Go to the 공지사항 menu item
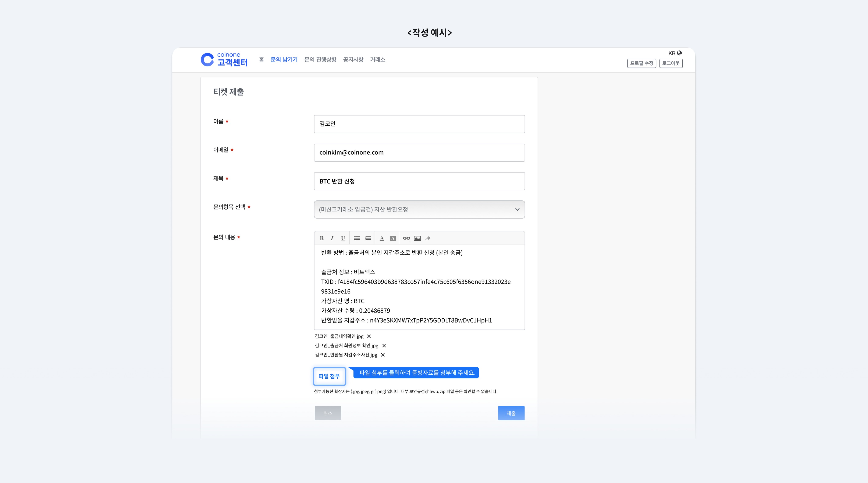 click(353, 60)
